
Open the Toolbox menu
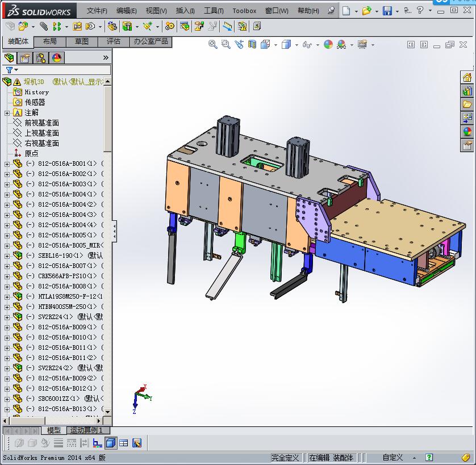(244, 11)
